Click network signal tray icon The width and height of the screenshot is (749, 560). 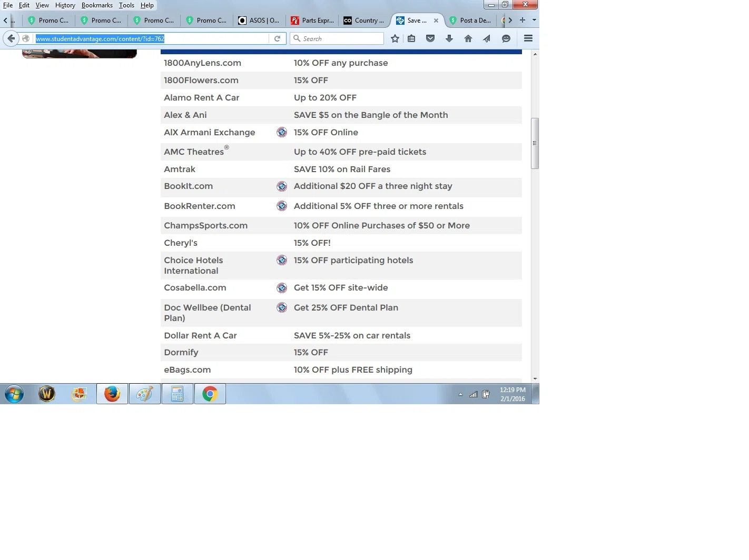pos(474,394)
